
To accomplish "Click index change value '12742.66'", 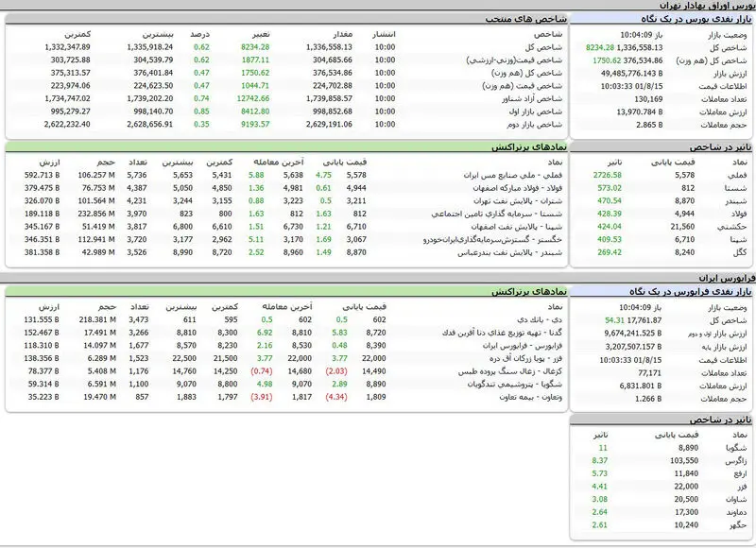I will click(253, 98).
